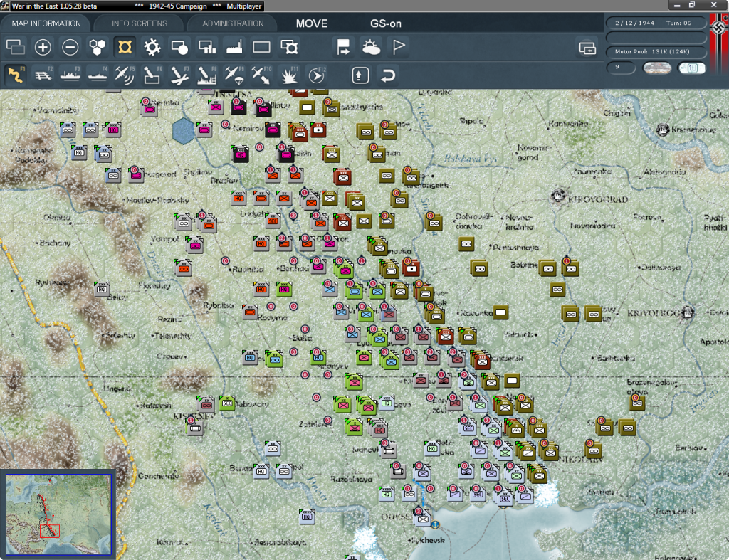Click the Mogilev-Podolsky town label on the map
This screenshot has width=729, height=560.
tap(157, 200)
